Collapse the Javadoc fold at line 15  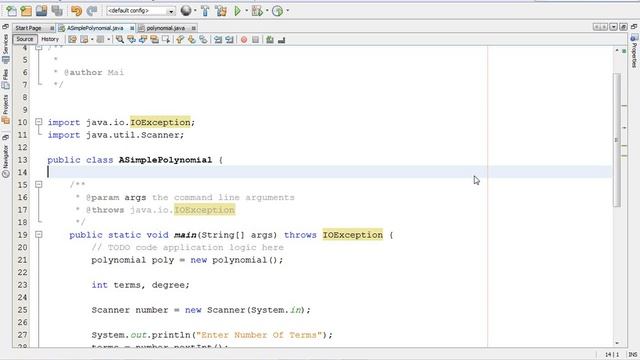click(x=38, y=184)
